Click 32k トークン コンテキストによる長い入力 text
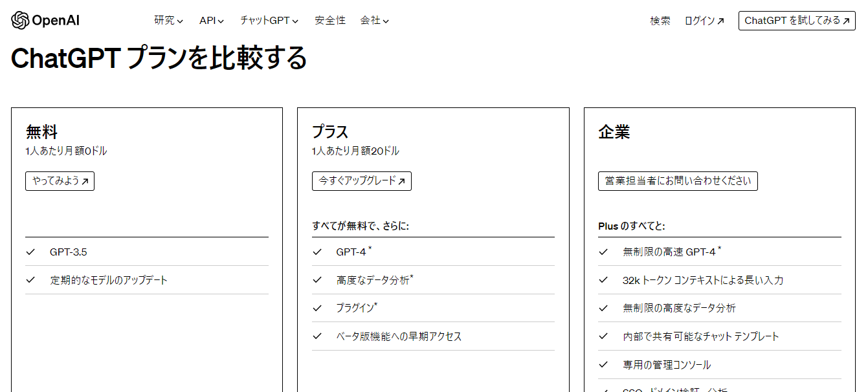868x392 pixels. click(703, 280)
